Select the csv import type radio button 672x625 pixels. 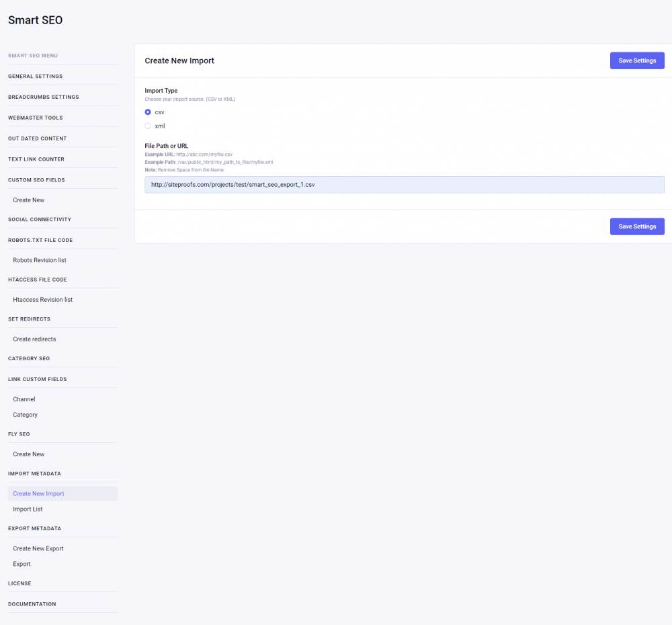148,112
